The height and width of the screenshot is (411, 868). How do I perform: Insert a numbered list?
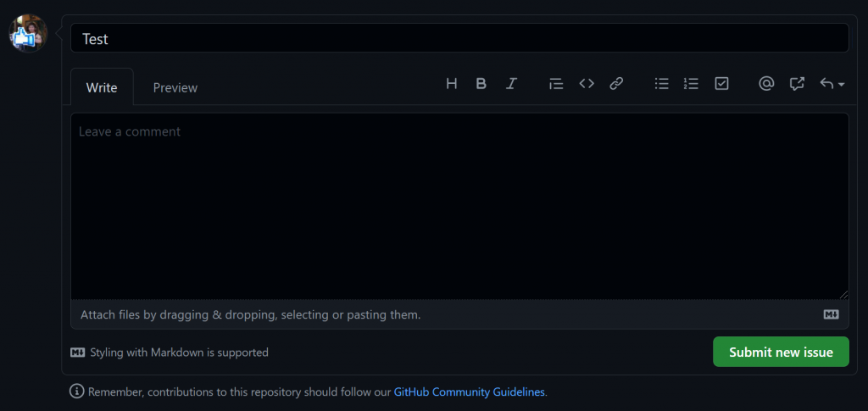coord(691,83)
